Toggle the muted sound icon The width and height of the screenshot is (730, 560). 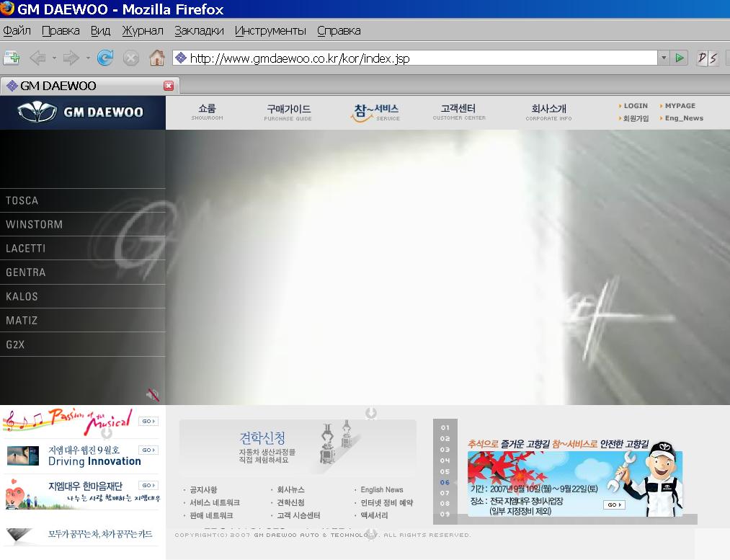[153, 395]
